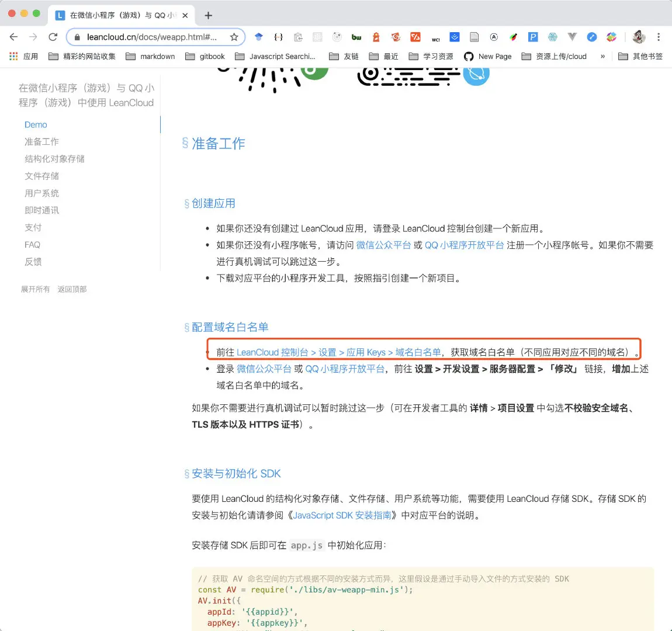Click 返回顶部 to return to top
The image size is (672, 631).
[x=72, y=289]
